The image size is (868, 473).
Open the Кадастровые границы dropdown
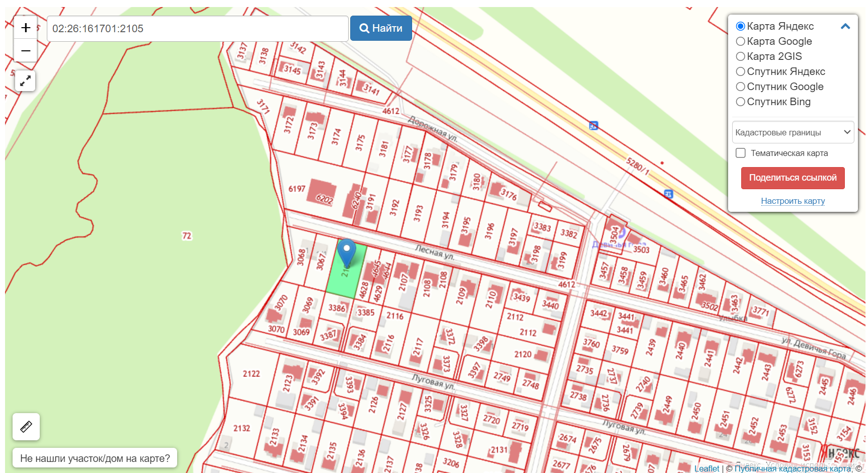coord(793,132)
